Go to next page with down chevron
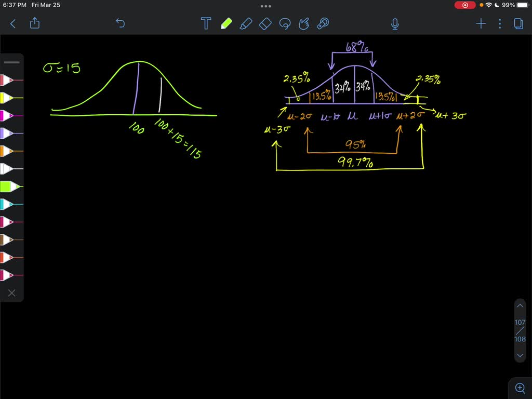This screenshot has width=532, height=399. (x=520, y=356)
